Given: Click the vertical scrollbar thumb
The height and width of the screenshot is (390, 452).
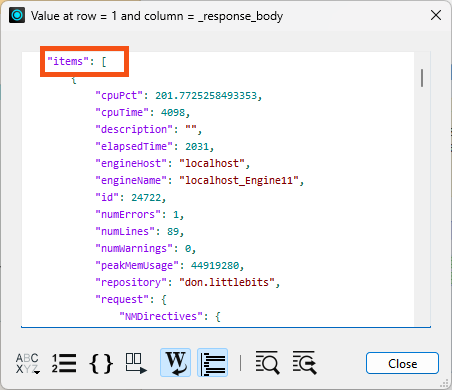Looking at the screenshot, I should [x=422, y=78].
